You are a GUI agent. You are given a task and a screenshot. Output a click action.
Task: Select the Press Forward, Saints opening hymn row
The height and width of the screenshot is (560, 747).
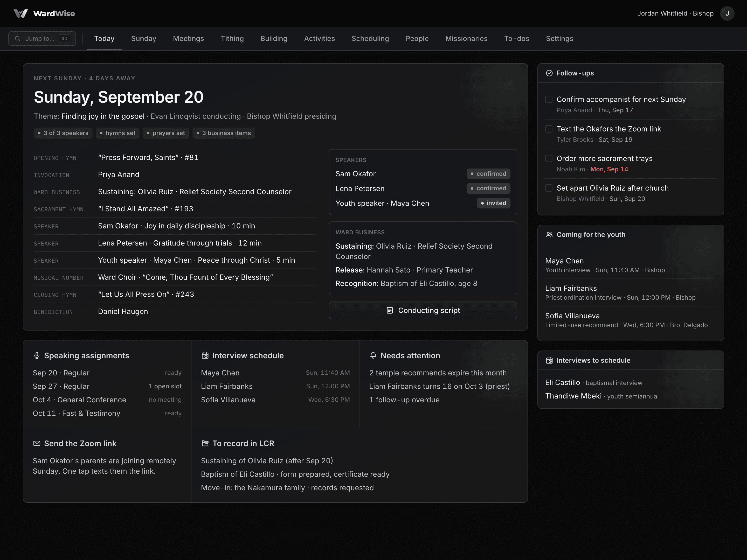tap(175, 158)
